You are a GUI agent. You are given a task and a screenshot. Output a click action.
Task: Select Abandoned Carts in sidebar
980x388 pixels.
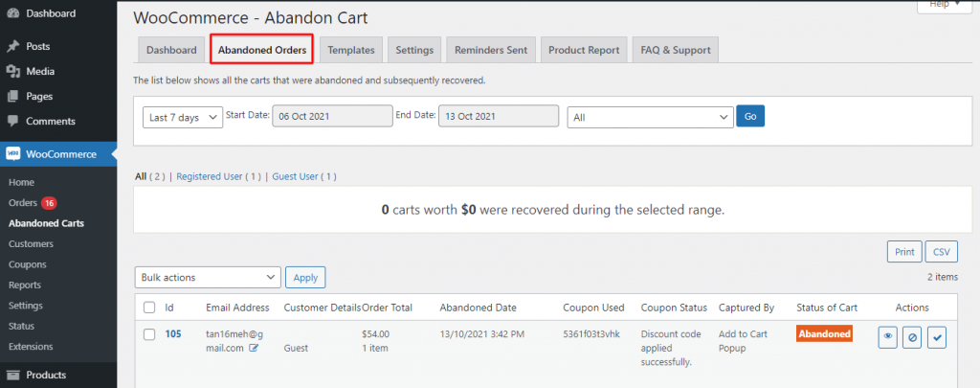coord(46,223)
